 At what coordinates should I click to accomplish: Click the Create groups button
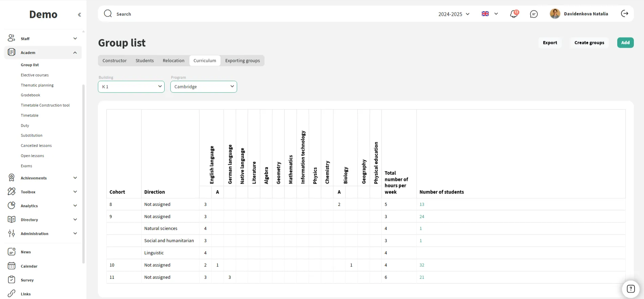[x=589, y=43]
